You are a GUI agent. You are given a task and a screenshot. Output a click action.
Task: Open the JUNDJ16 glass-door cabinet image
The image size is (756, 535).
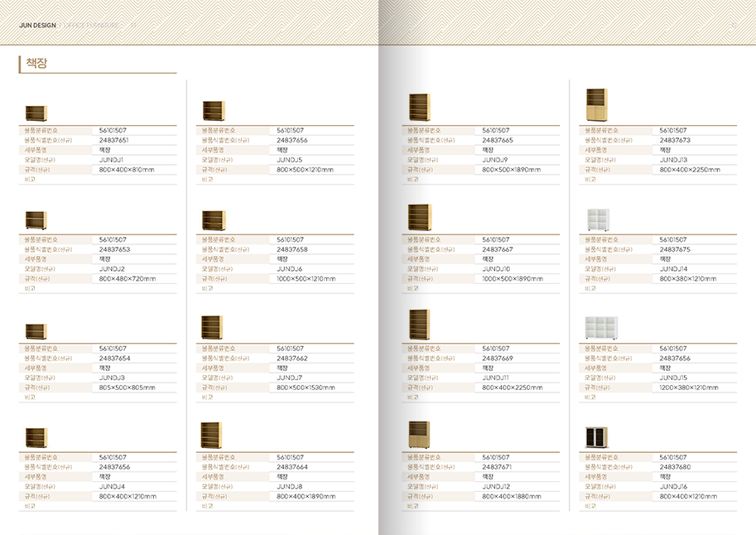(x=597, y=437)
